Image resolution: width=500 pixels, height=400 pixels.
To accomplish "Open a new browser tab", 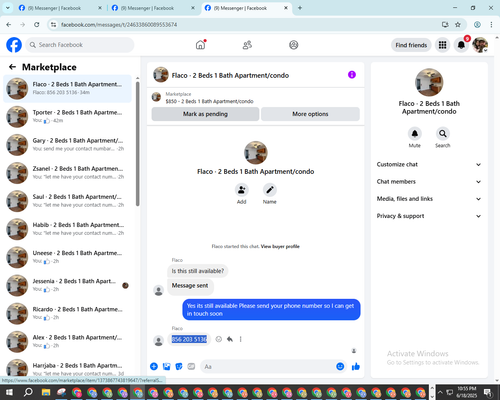I will (x=300, y=8).
